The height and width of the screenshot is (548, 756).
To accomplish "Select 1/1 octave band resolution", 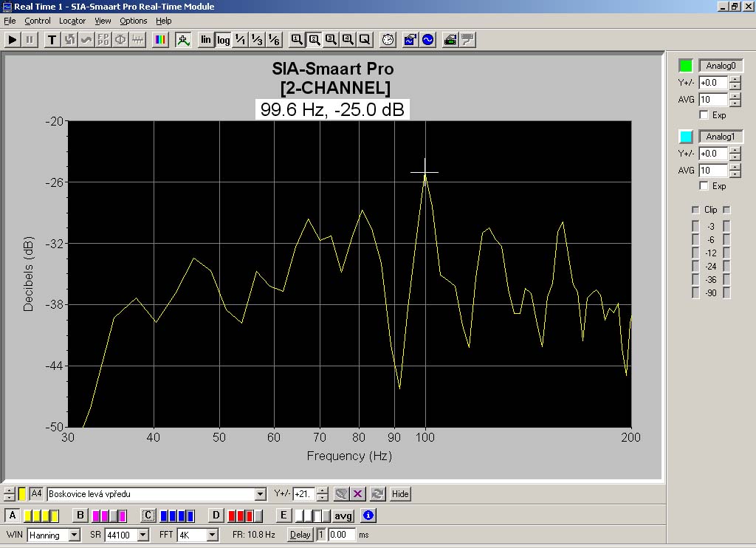I will (240, 40).
